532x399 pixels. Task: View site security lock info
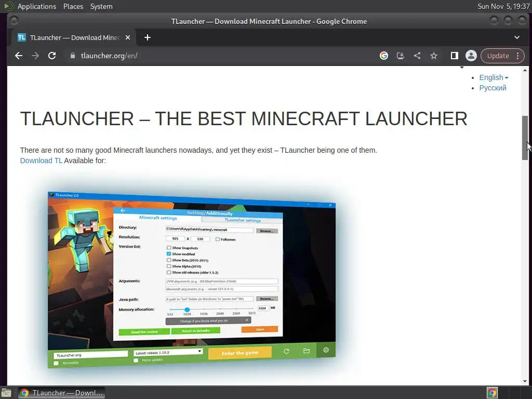click(72, 56)
